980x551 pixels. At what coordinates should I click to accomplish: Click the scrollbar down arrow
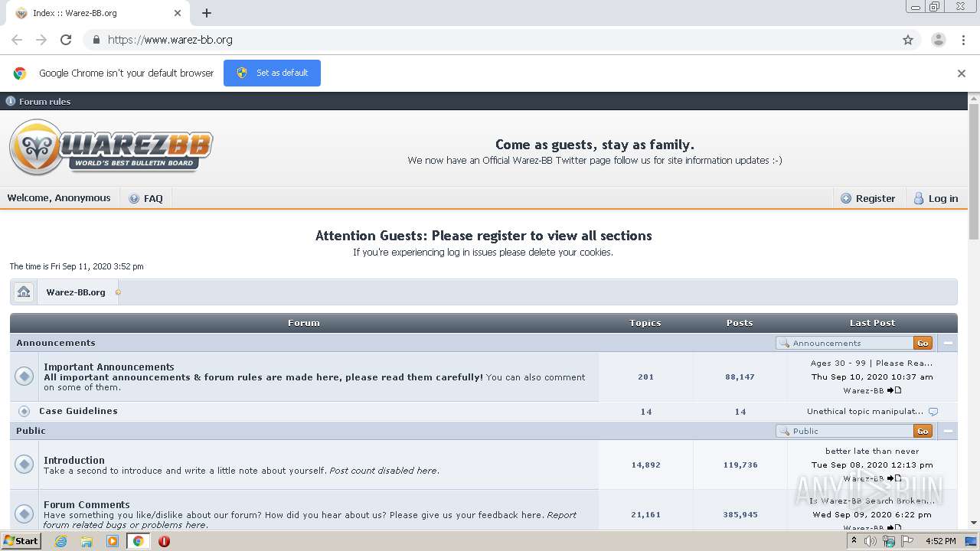(x=974, y=523)
